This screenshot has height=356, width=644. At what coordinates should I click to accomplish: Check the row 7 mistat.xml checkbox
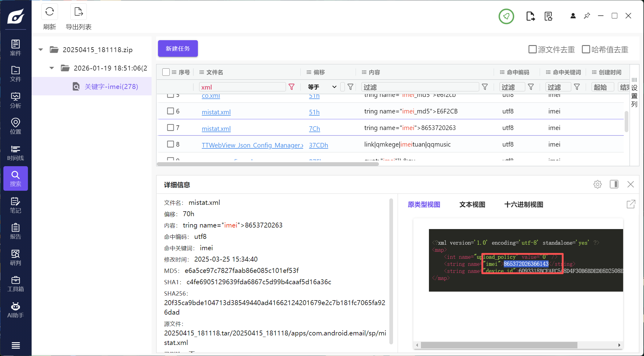coord(170,128)
